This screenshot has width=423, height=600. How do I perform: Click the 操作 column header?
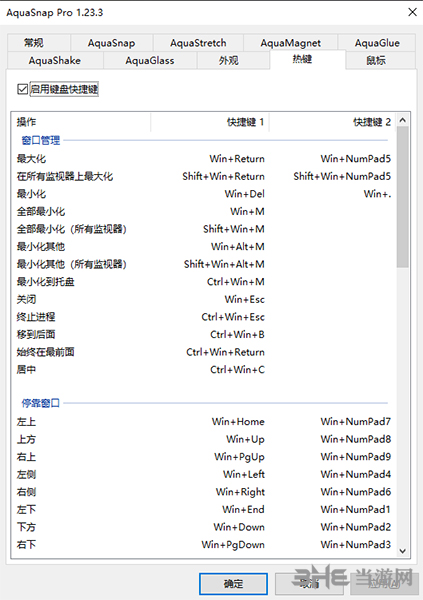[x=81, y=122]
